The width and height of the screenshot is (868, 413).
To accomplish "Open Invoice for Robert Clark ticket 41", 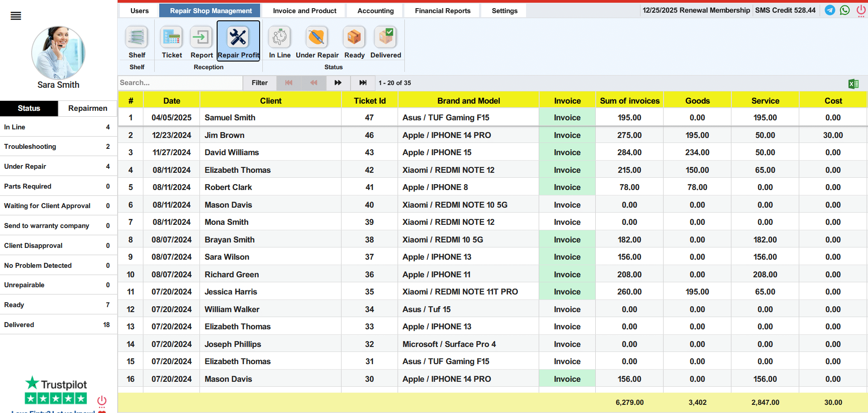I will click(567, 187).
